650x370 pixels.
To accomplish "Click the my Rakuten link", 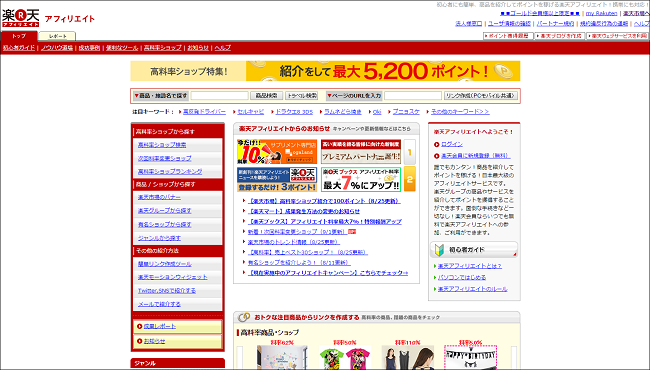I will tap(601, 14).
